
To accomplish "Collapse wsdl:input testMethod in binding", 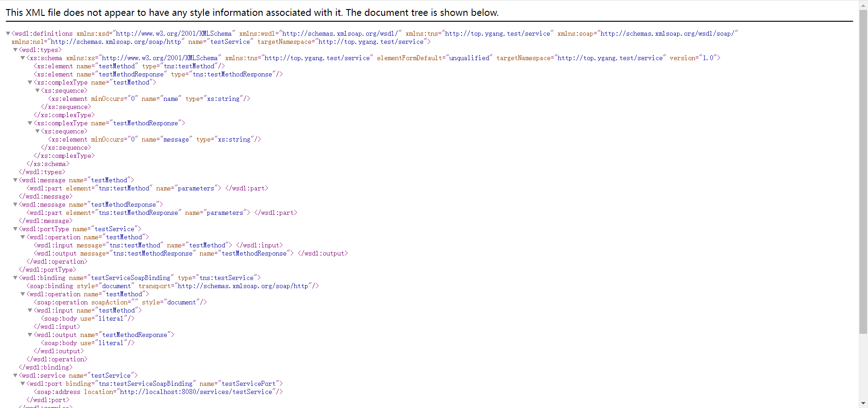I will (30, 310).
